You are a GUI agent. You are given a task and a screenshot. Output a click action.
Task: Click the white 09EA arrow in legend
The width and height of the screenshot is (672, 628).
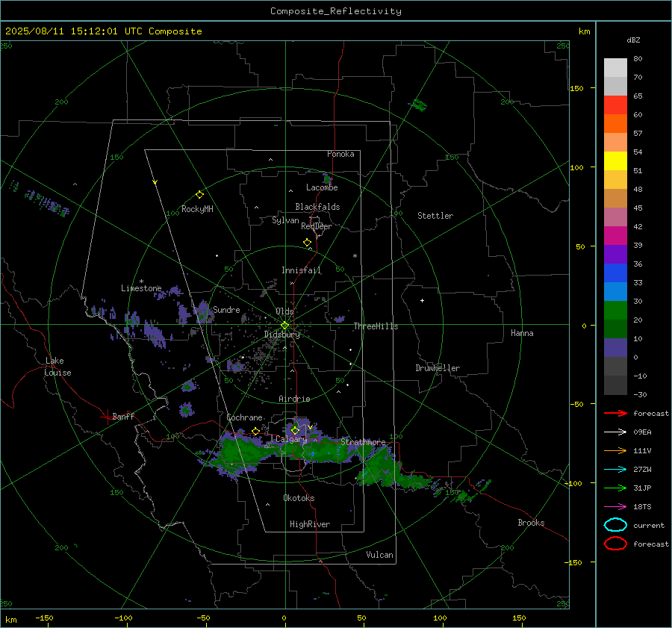tap(615, 432)
